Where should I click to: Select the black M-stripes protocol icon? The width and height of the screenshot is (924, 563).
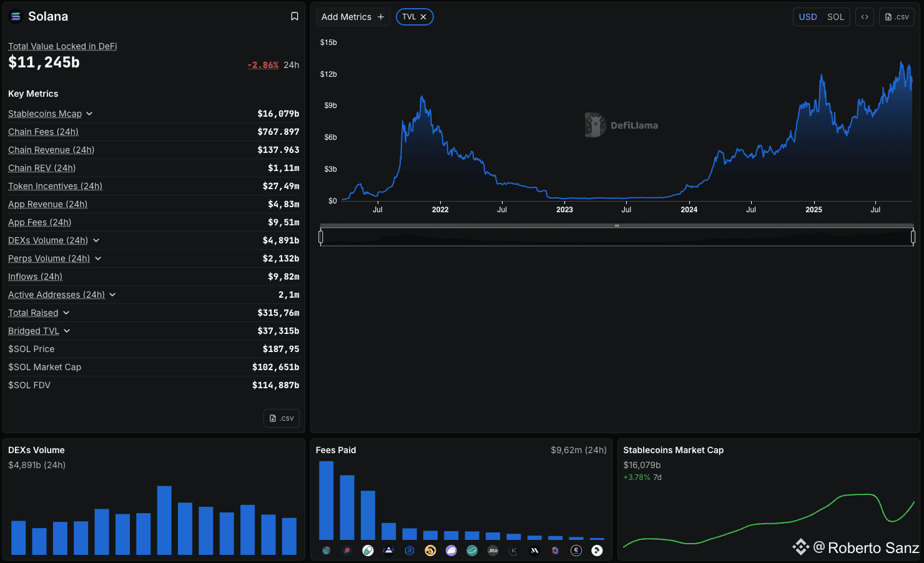coord(534,551)
